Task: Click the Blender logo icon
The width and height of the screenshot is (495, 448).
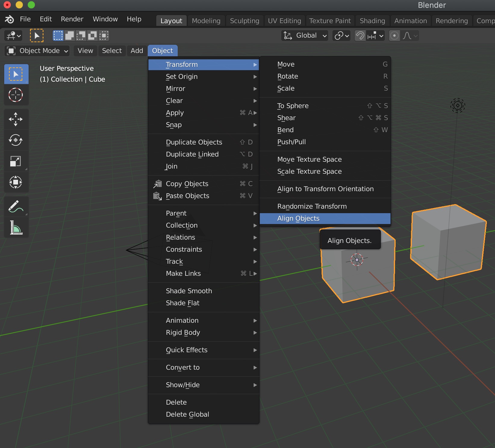Action: tap(9, 19)
